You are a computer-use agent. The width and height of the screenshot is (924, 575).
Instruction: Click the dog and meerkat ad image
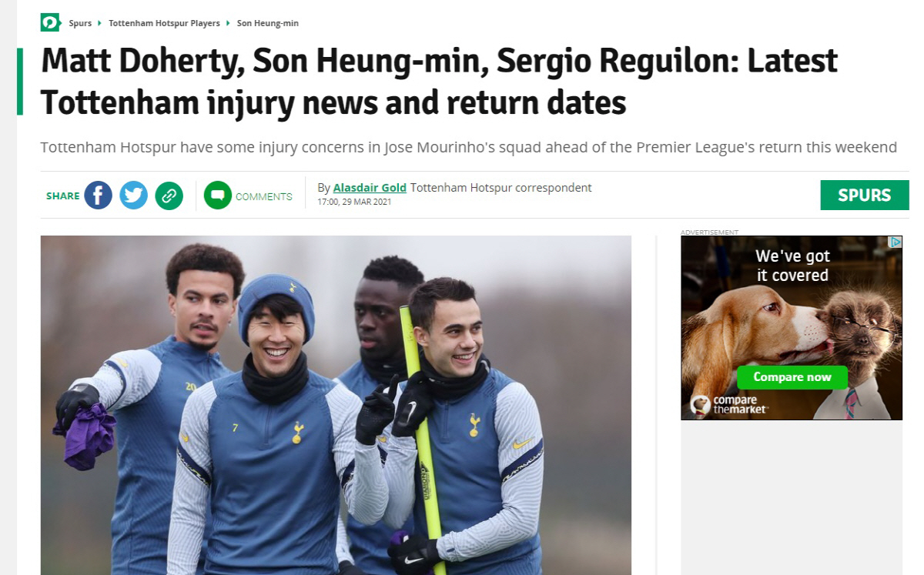[x=792, y=328]
